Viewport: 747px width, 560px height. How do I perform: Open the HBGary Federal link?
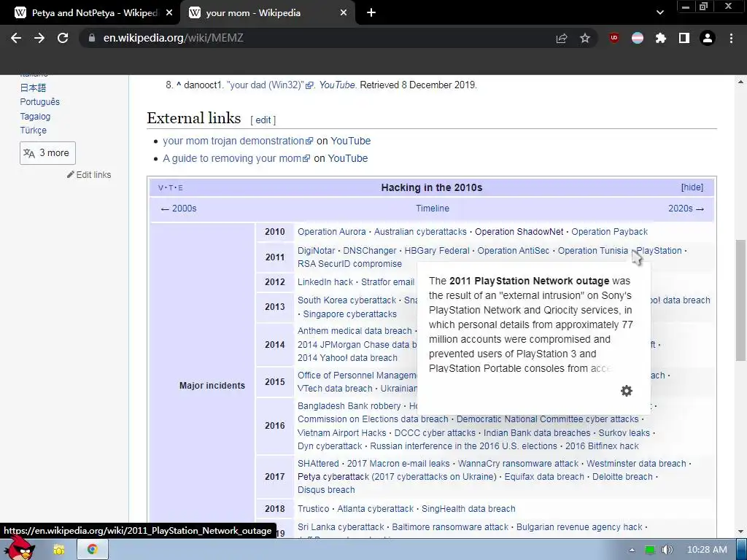[437, 251]
